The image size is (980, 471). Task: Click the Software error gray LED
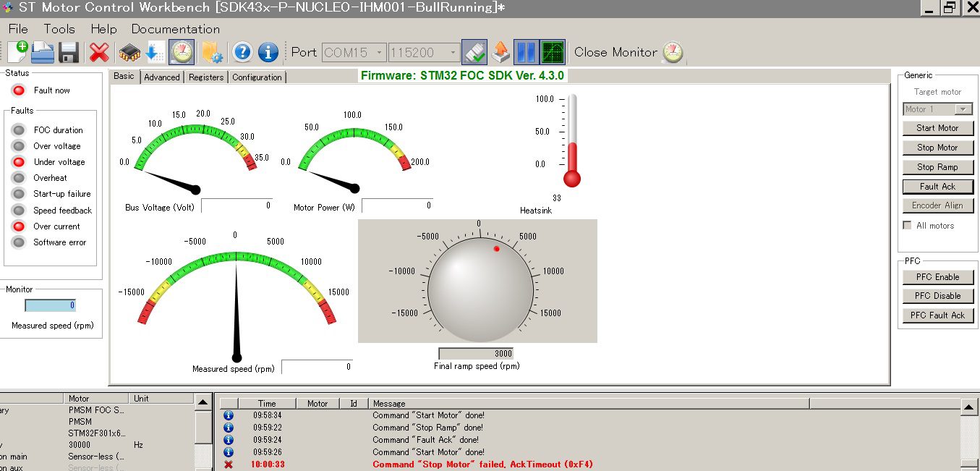[x=19, y=242]
